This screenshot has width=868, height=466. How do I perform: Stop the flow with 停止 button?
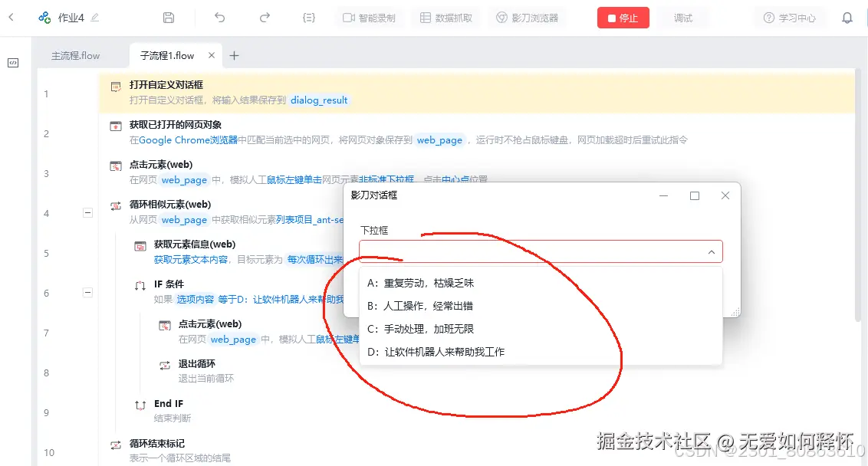tap(623, 17)
